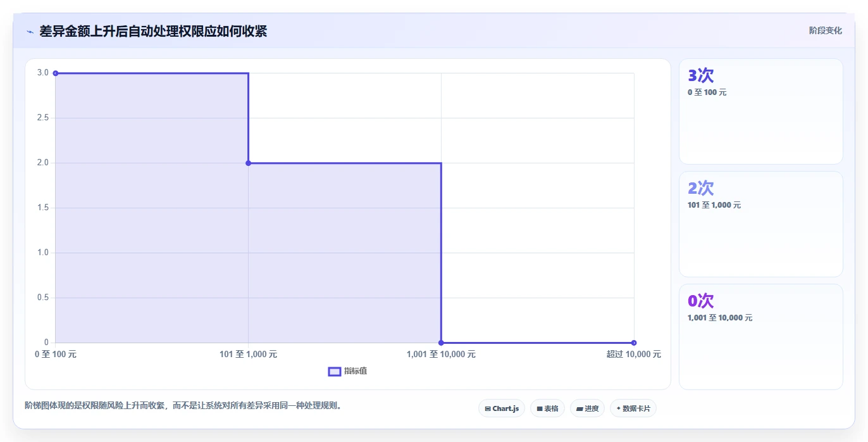868x442 pixels.
Task: Click the y-axis label 0.5
Action: 43,298
